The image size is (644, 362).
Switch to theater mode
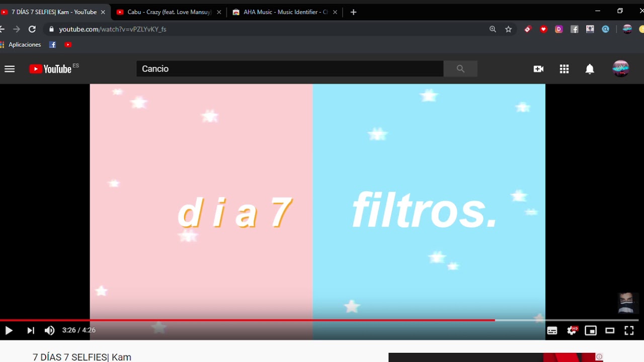click(610, 330)
